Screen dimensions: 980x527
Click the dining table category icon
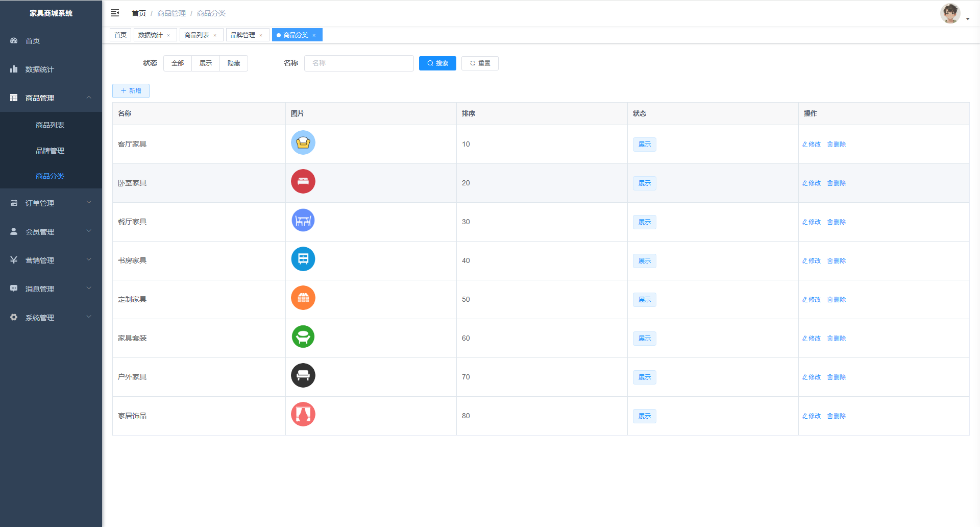[303, 221]
